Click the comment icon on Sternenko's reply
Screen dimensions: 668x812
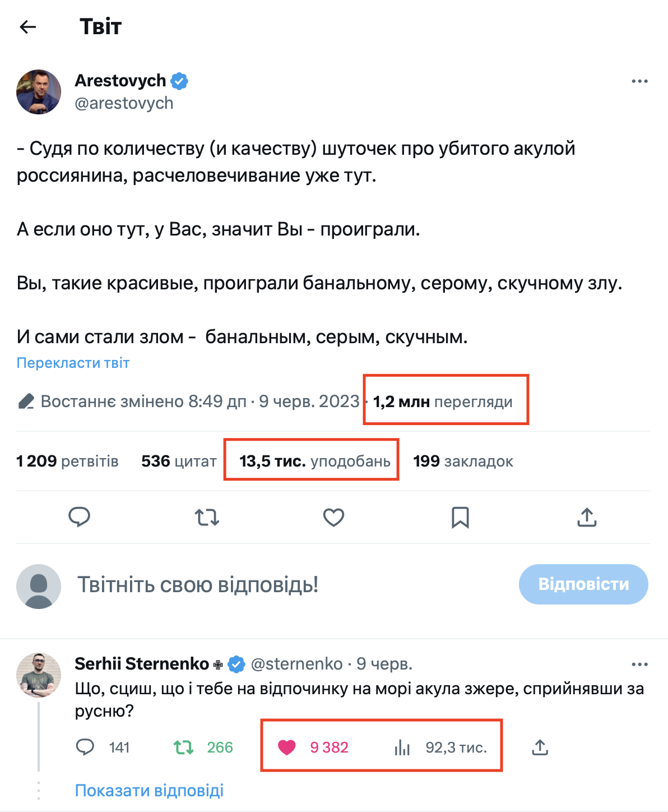coord(85,748)
